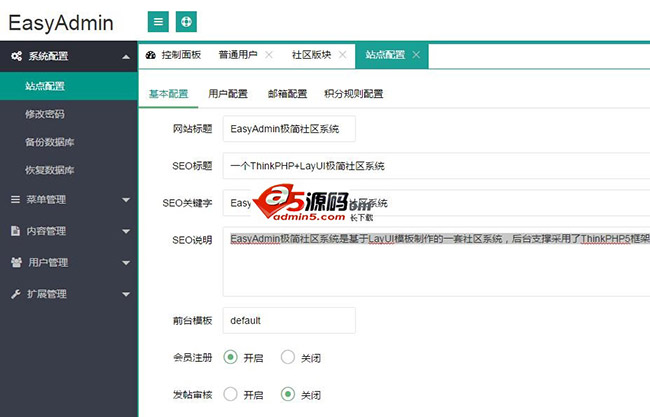The height and width of the screenshot is (417, 650).
Task: Close the 普通用户 tab
Action: coord(269,55)
